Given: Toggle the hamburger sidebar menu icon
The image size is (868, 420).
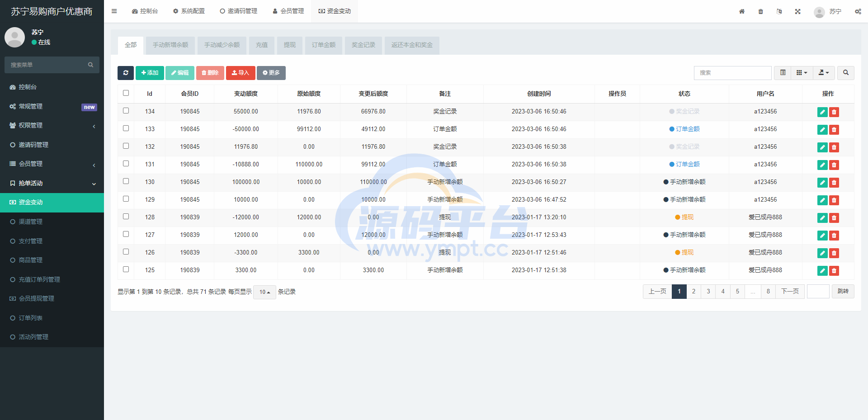Looking at the screenshot, I should click(114, 11).
